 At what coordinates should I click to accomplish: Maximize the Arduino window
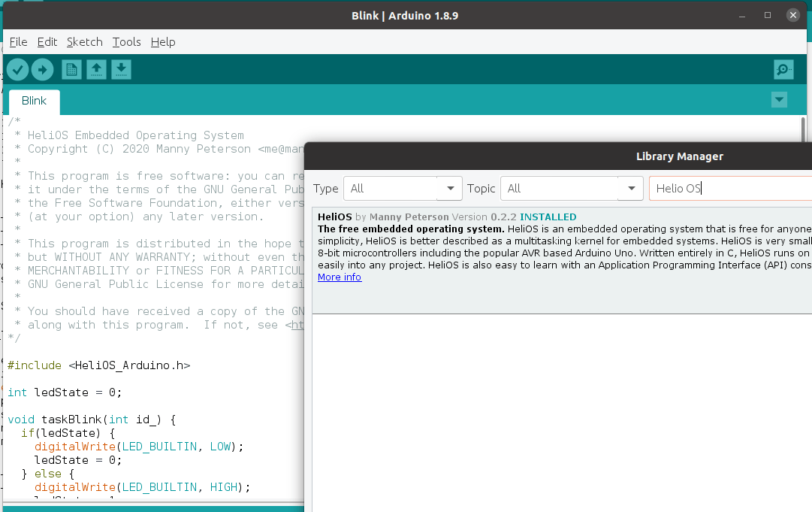click(x=768, y=15)
